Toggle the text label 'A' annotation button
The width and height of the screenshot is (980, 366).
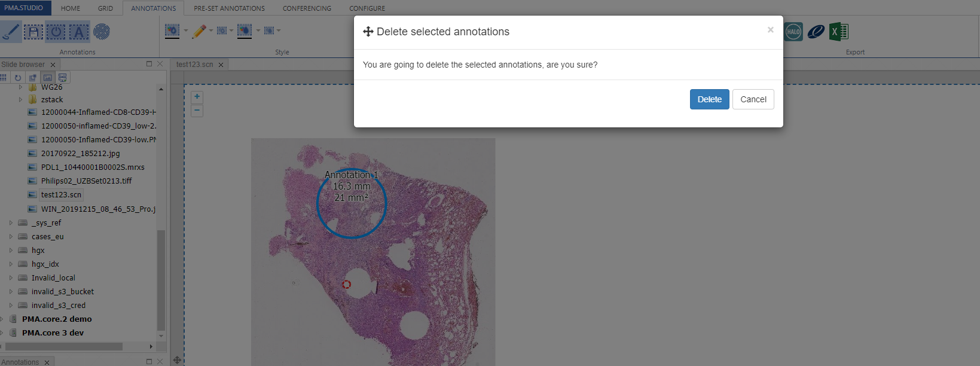(x=79, y=32)
